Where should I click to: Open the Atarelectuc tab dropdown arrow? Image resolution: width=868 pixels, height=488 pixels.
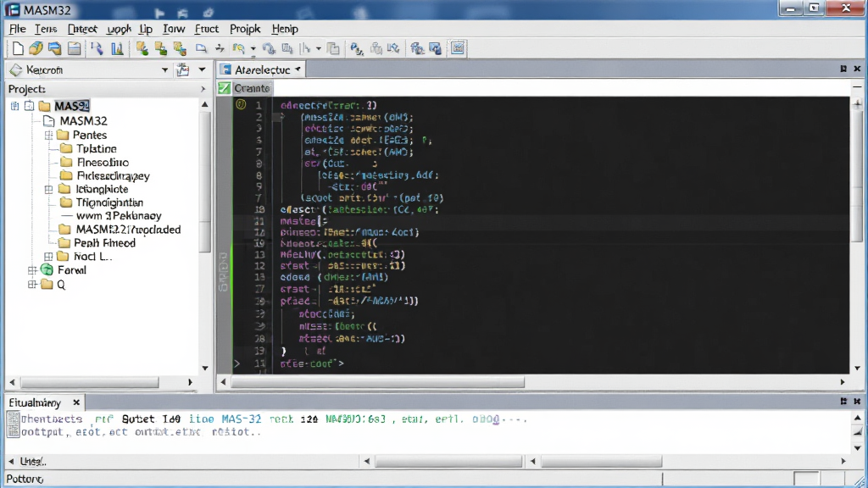(x=298, y=69)
